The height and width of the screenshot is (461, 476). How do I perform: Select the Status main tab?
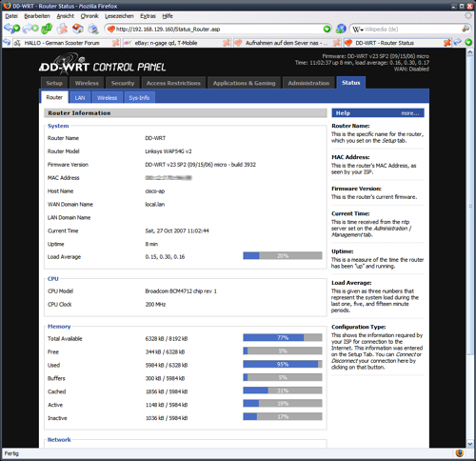(351, 83)
